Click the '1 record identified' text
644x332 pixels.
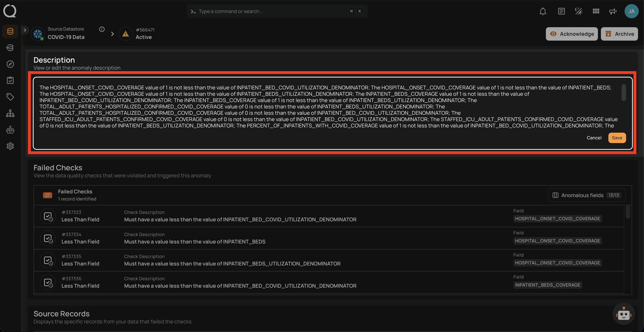click(77, 199)
